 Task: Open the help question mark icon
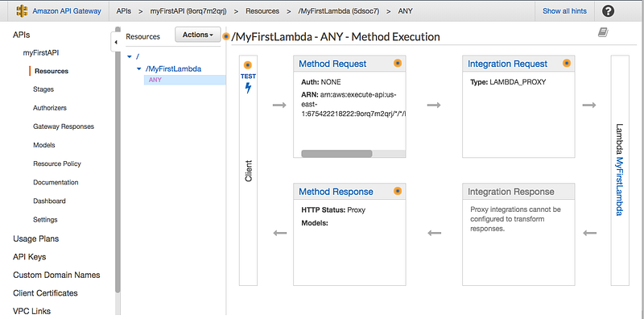pyautogui.click(x=608, y=11)
